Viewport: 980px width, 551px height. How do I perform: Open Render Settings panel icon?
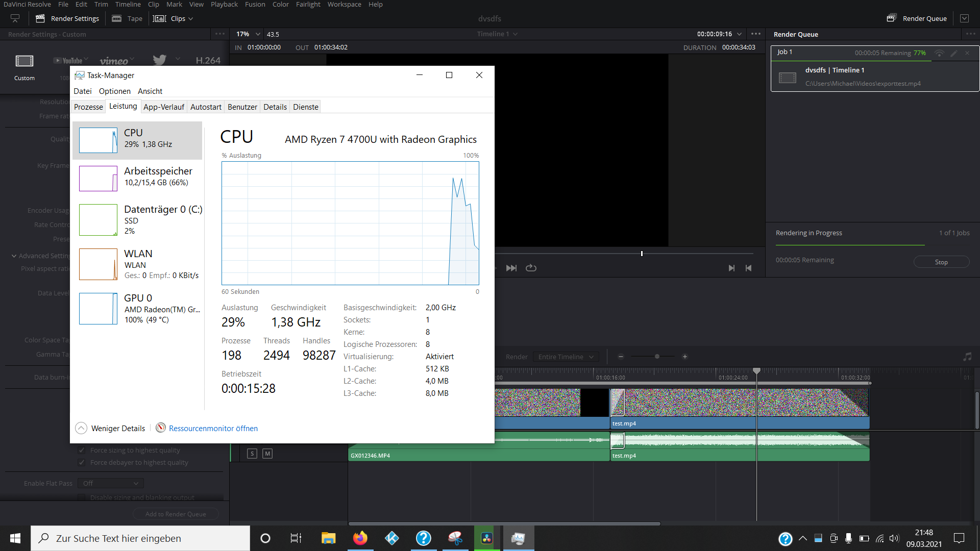(40, 18)
